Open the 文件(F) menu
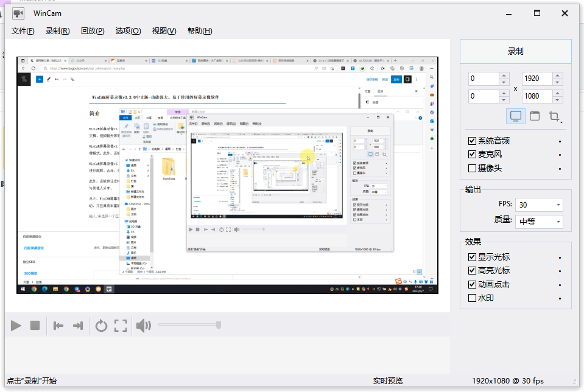Screen dimensions: 584x392 click(23, 31)
